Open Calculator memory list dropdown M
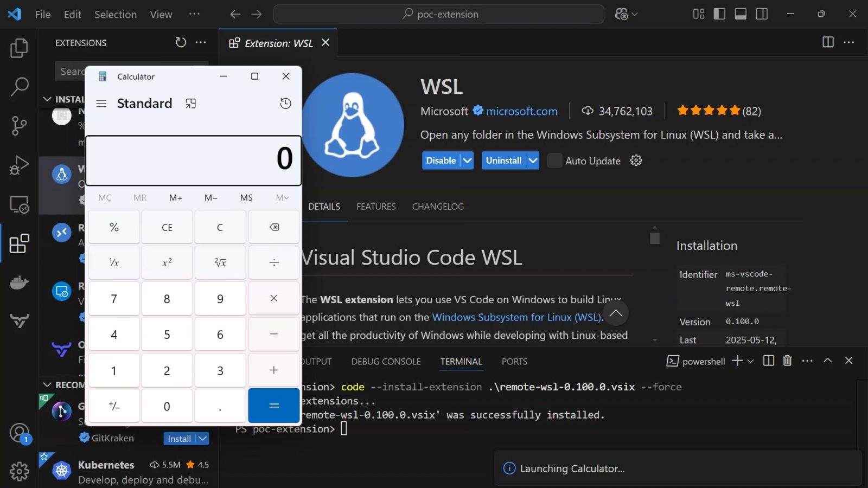This screenshot has height=488, width=868. (282, 197)
